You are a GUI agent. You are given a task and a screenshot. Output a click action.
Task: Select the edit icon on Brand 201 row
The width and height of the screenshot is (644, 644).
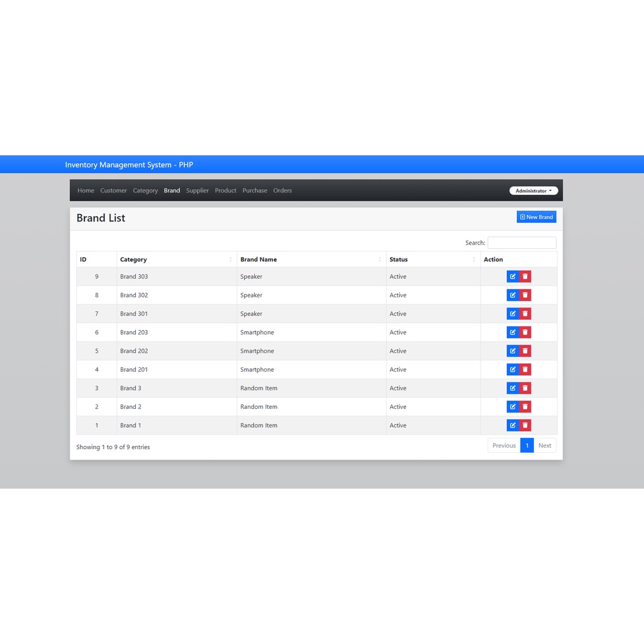[x=513, y=369]
